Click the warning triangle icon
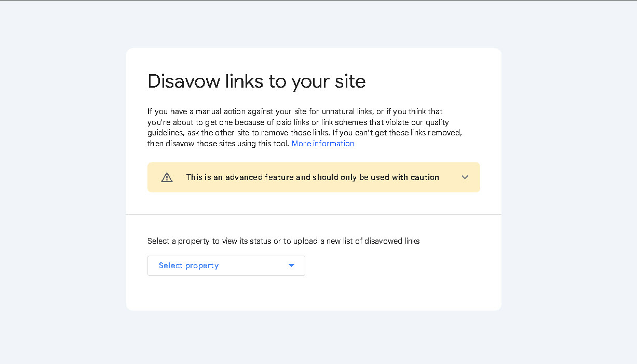 pos(167,177)
